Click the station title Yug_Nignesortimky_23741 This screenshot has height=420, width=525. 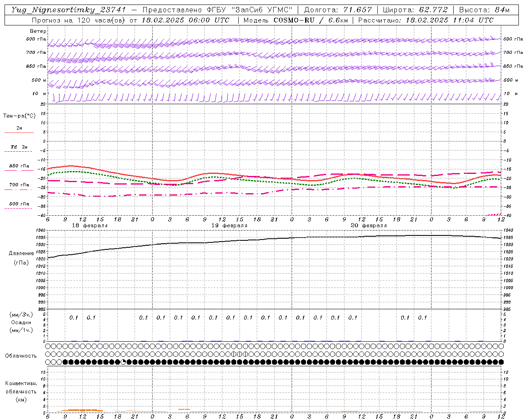(68, 10)
